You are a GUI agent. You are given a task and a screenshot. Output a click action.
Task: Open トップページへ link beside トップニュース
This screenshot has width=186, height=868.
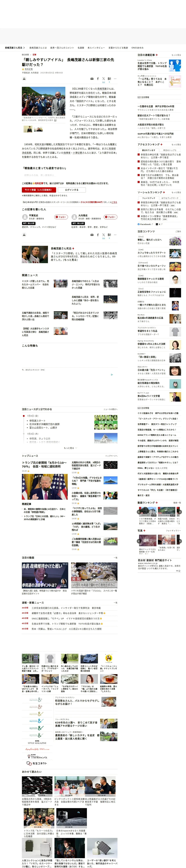[111, 456]
